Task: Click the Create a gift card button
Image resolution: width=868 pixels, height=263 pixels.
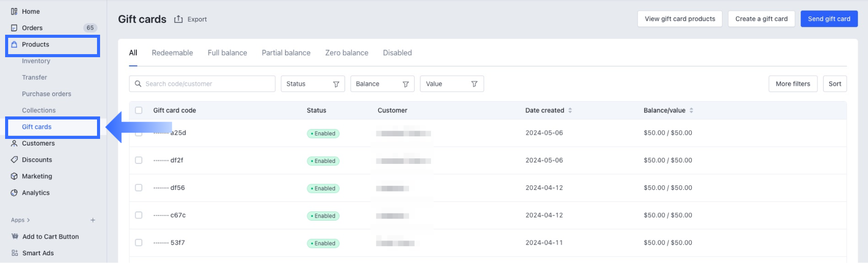Action: (x=761, y=19)
